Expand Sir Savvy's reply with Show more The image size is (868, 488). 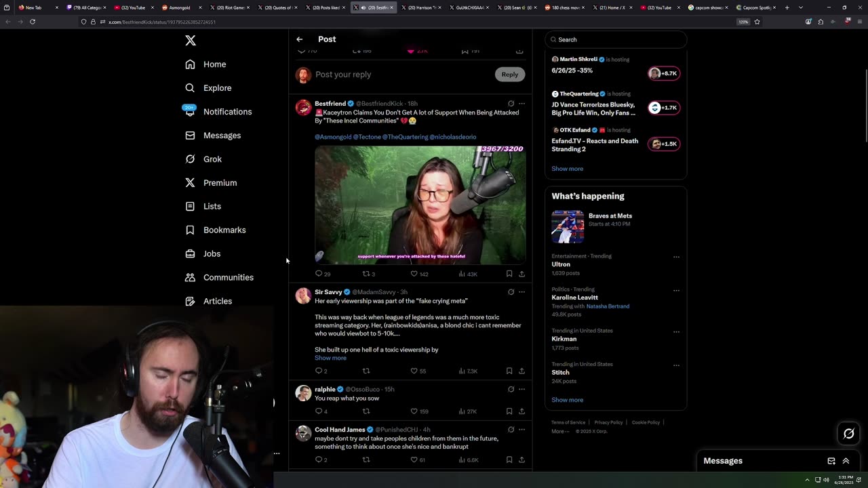pos(330,358)
